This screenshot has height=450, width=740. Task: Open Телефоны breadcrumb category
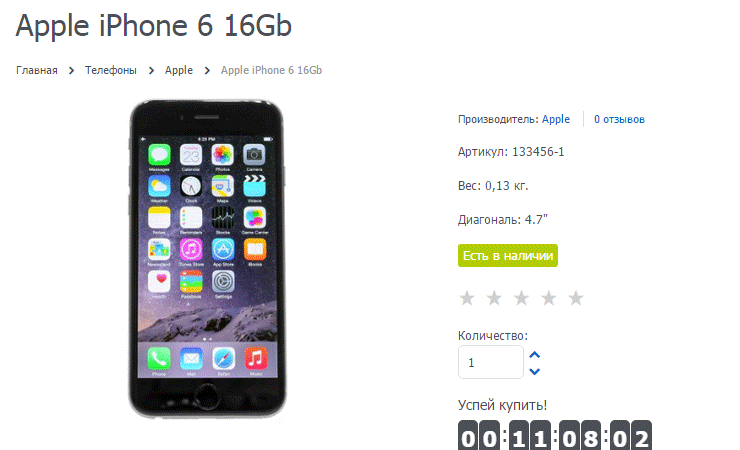(111, 70)
